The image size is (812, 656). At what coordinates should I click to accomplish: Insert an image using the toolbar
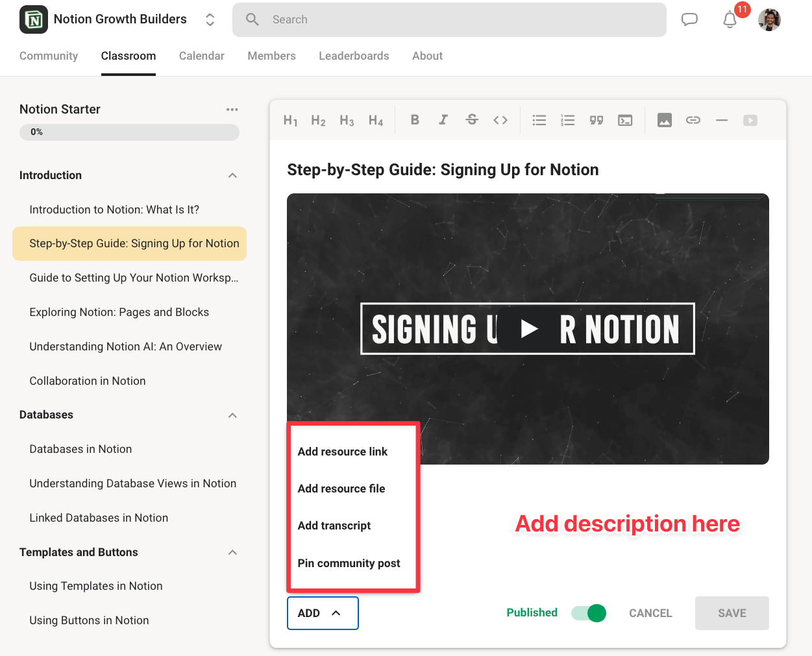665,120
